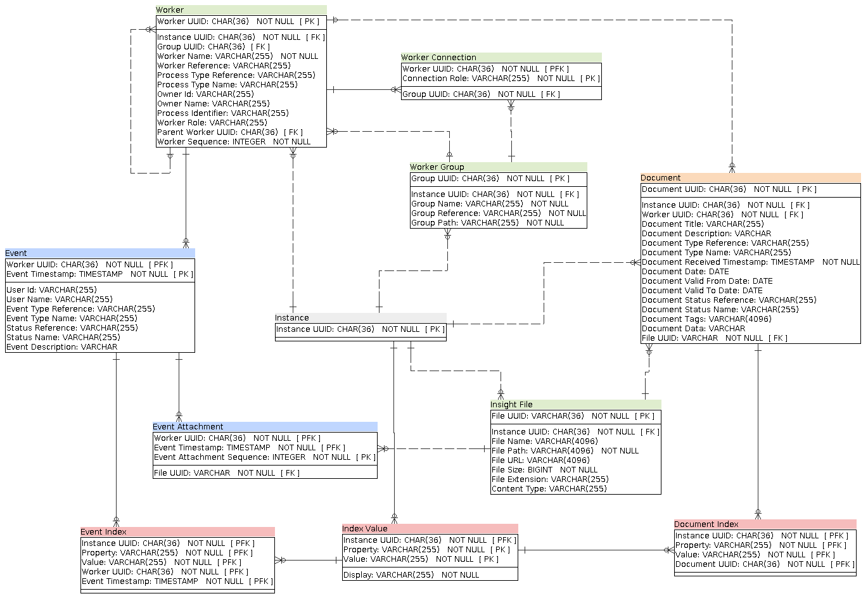Image resolution: width=868 pixels, height=596 pixels.
Task: Select the Worker Group table header
Action: click(436, 167)
